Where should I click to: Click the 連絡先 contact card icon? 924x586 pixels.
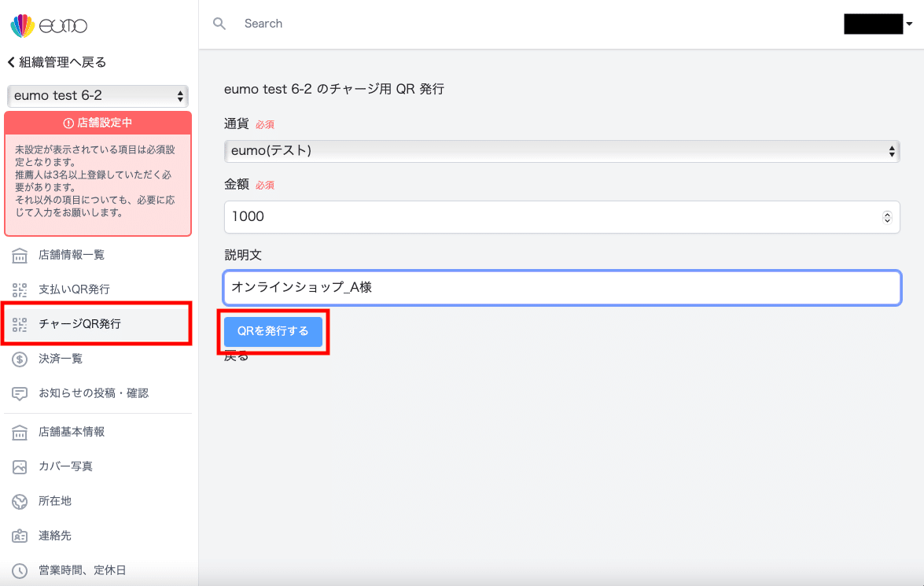pyautogui.click(x=20, y=536)
